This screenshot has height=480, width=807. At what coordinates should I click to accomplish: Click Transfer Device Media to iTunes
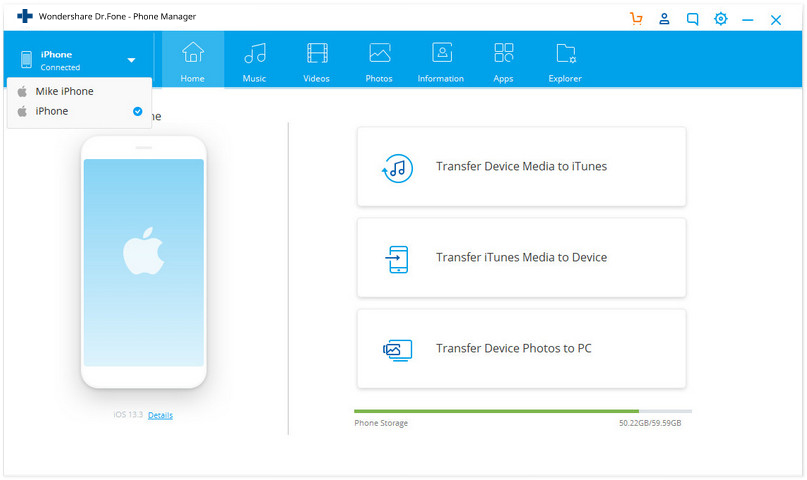521,167
